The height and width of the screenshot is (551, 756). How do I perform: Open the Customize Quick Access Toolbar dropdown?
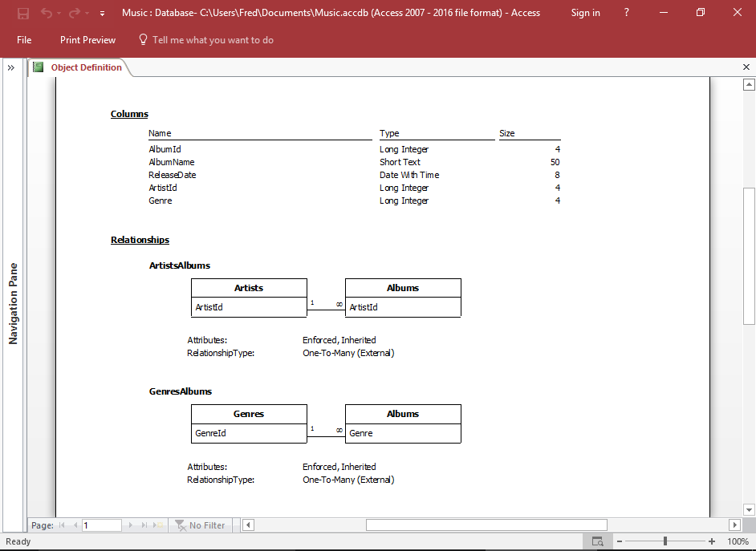click(101, 13)
